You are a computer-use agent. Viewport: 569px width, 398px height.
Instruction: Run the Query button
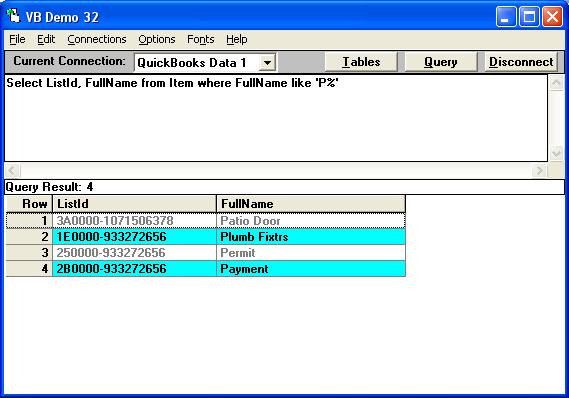coord(441,62)
